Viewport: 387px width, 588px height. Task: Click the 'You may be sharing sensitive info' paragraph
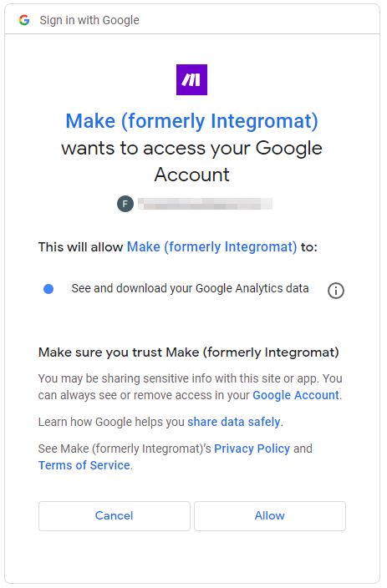point(191,387)
